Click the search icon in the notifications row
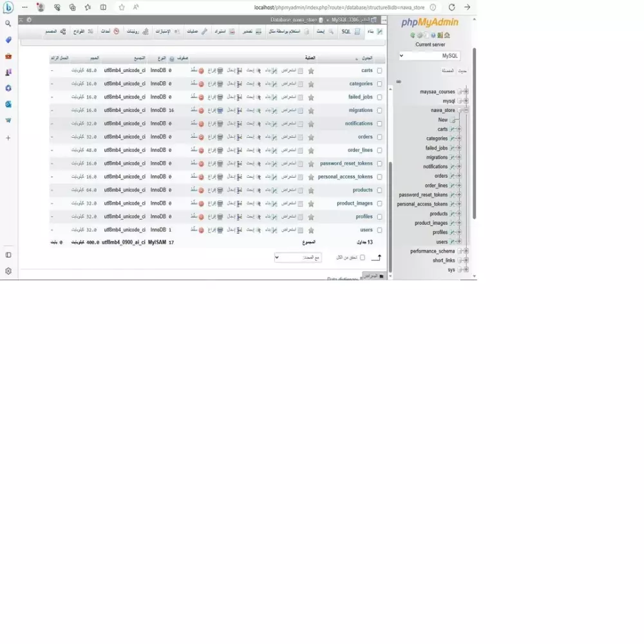The height and width of the screenshot is (644, 644). point(258,124)
